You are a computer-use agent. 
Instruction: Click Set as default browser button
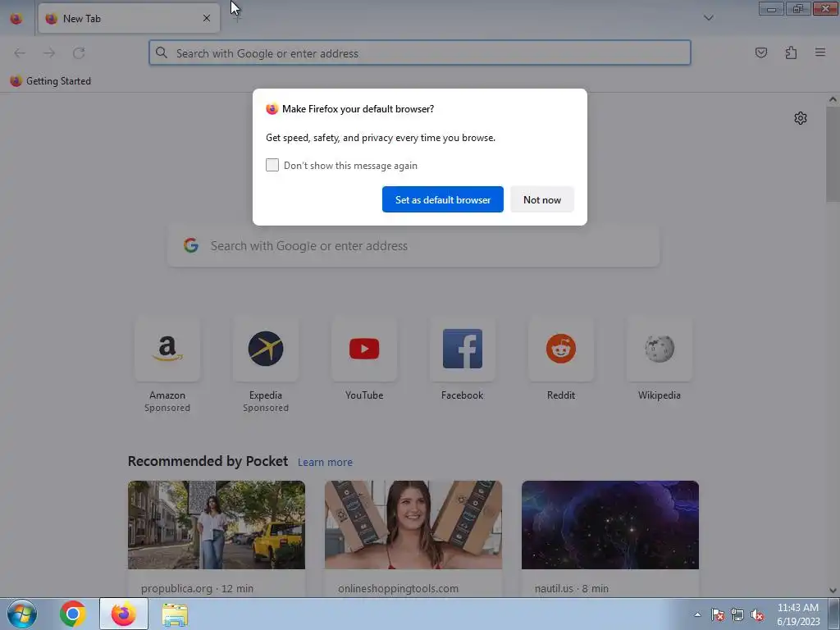point(442,199)
